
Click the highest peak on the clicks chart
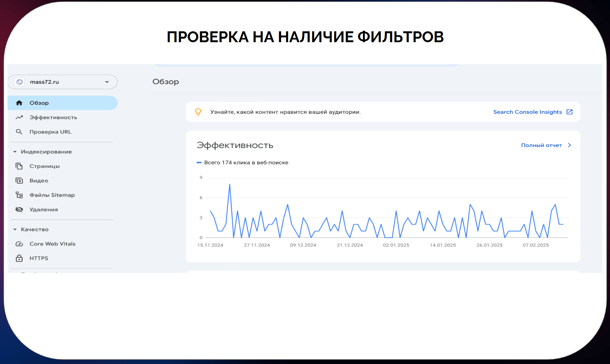tap(230, 184)
